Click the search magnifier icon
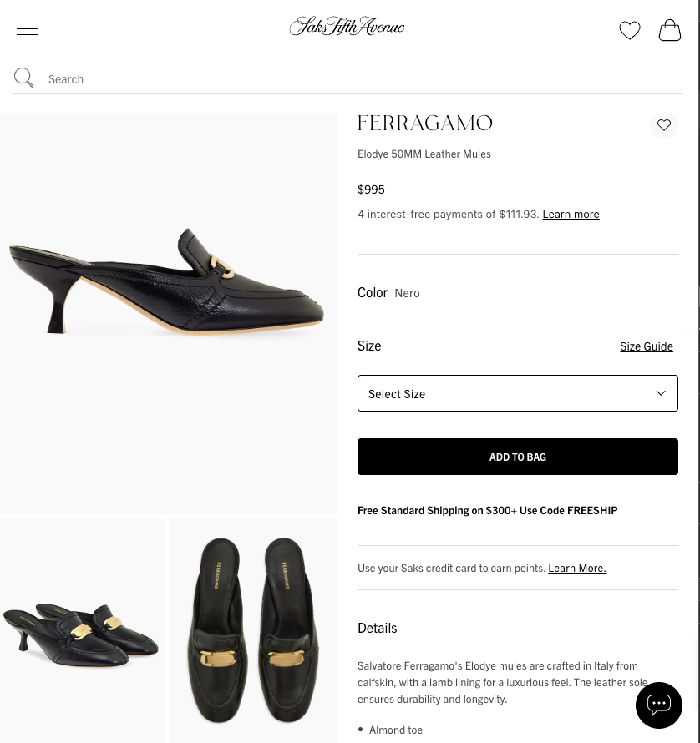Image resolution: width=700 pixels, height=743 pixels. (x=23, y=78)
